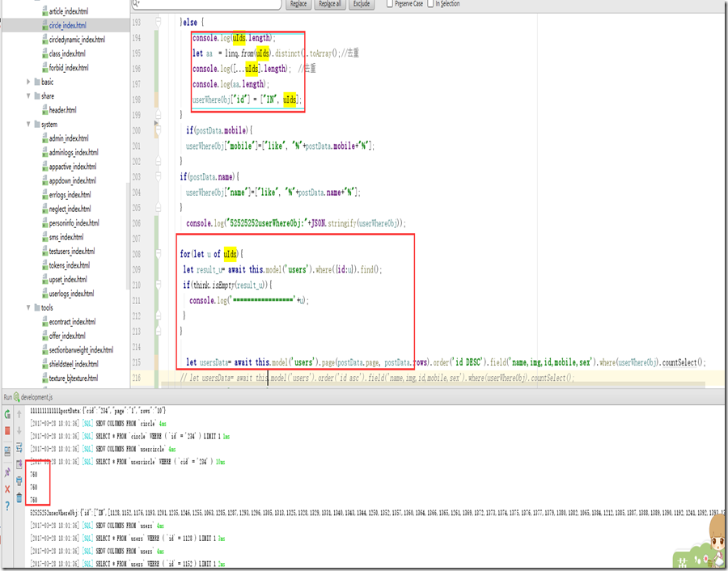Fold the if block at line 203
This screenshot has width=728, height=571.
pos(159,177)
